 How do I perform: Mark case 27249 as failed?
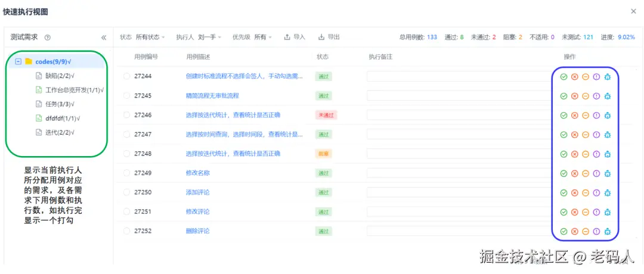pyautogui.click(x=575, y=173)
